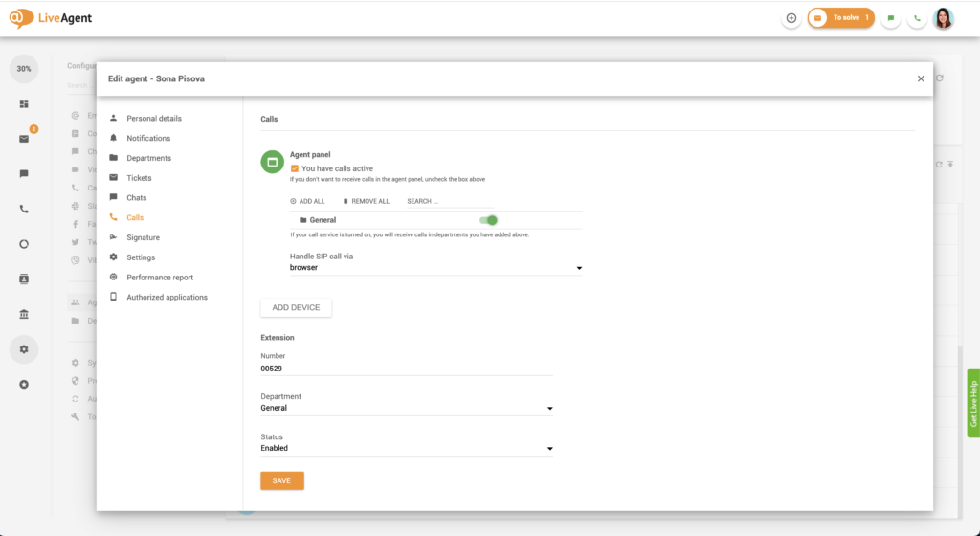Open the Tickets mail icon in left sidebar
This screenshot has height=536, width=980.
(x=24, y=139)
